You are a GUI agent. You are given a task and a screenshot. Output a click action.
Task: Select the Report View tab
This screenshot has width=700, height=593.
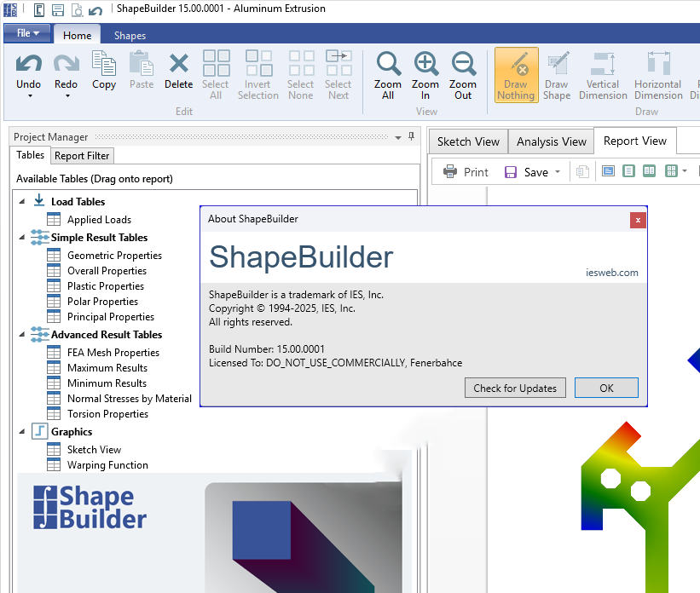click(635, 141)
